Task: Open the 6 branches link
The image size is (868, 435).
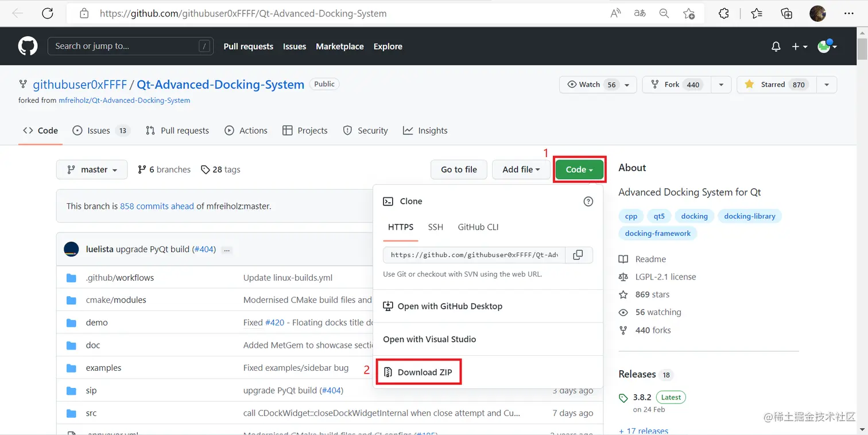Action: pos(164,170)
